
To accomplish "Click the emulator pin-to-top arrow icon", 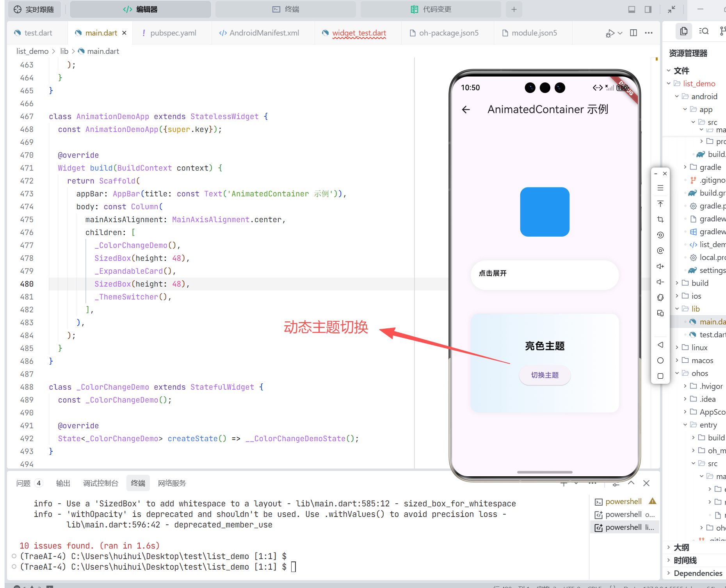I will coord(660,204).
